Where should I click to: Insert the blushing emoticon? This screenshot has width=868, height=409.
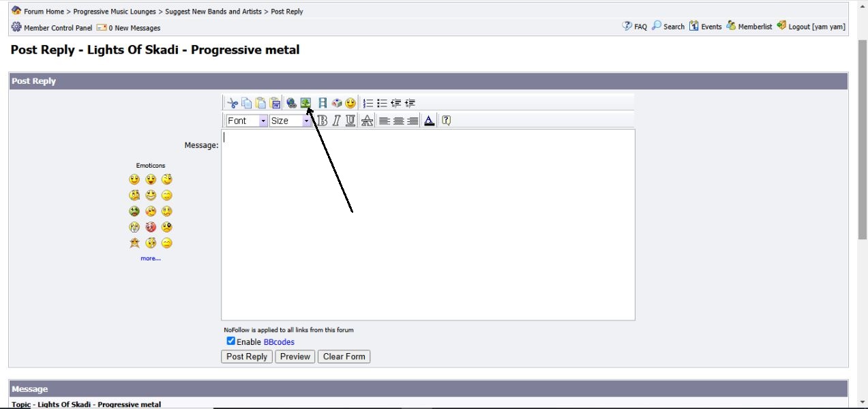[151, 211]
